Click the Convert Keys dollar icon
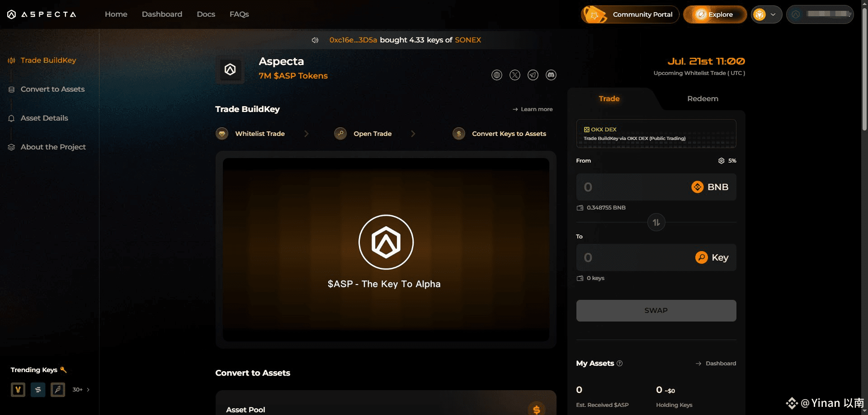Screen dimensions: 868x415 pyautogui.click(x=459, y=134)
